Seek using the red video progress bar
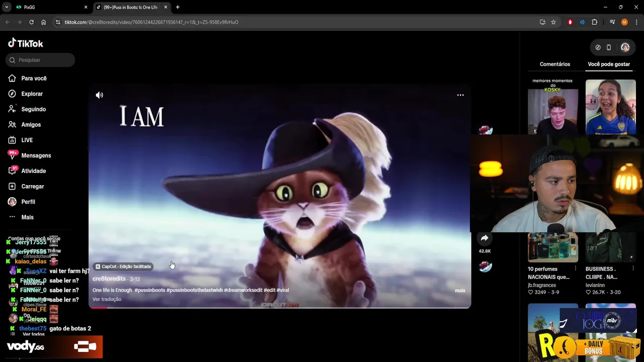The image size is (644, 362). coord(280,307)
